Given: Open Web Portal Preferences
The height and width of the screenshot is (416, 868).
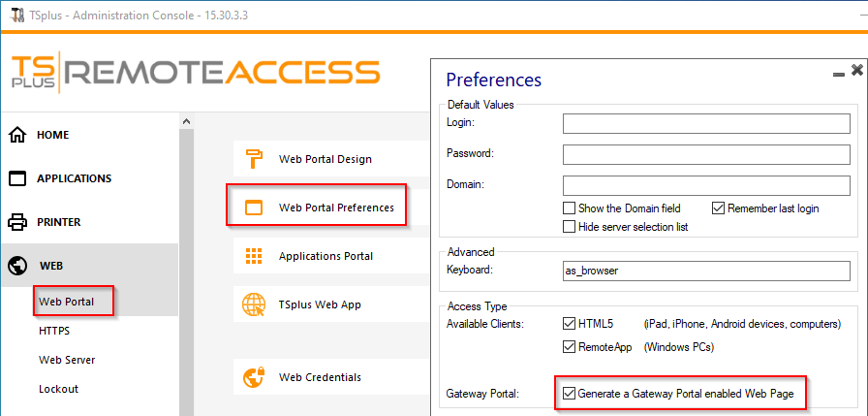Looking at the screenshot, I should (x=335, y=208).
